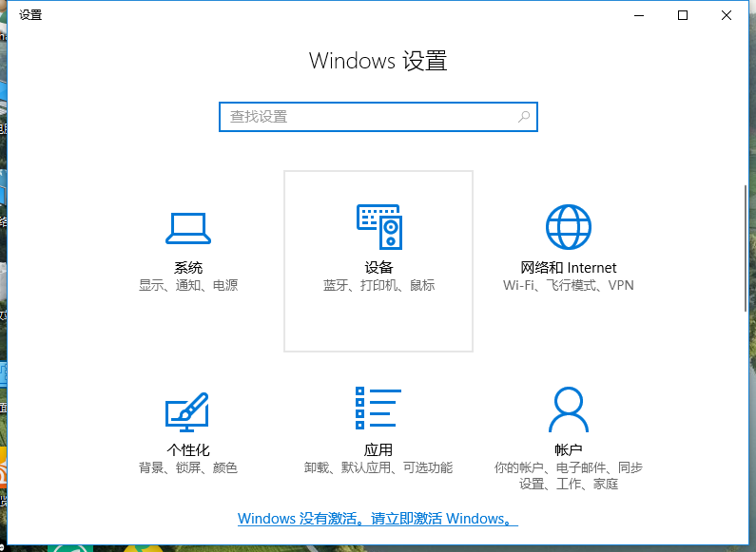
Task: Select the 个性化 category label
Action: tap(188, 450)
